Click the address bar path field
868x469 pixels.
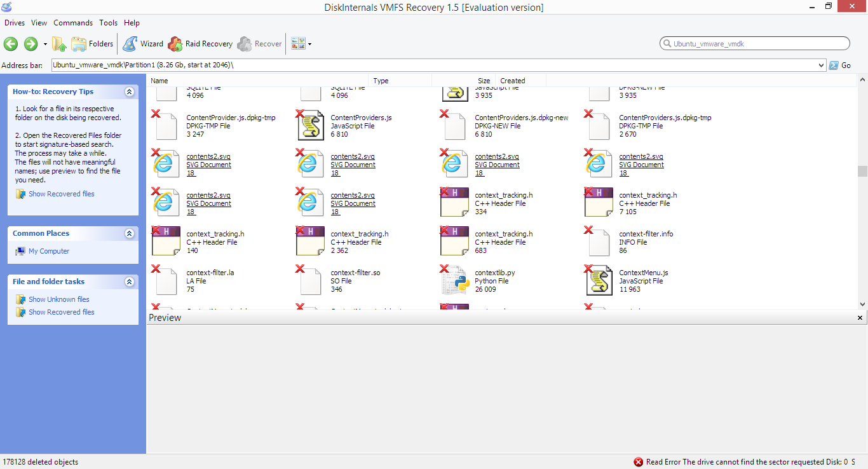(x=435, y=65)
